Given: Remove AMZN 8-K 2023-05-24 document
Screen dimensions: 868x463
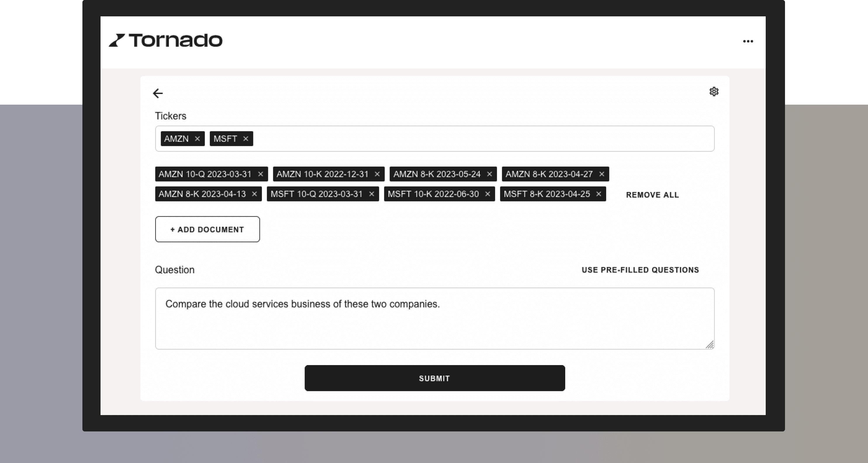Looking at the screenshot, I should click(x=489, y=174).
